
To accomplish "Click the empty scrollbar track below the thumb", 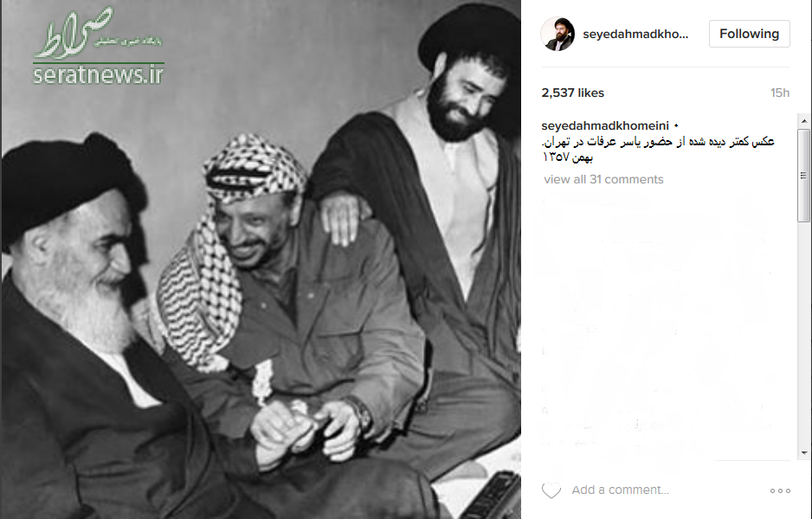I will pyautogui.click(x=803, y=335).
